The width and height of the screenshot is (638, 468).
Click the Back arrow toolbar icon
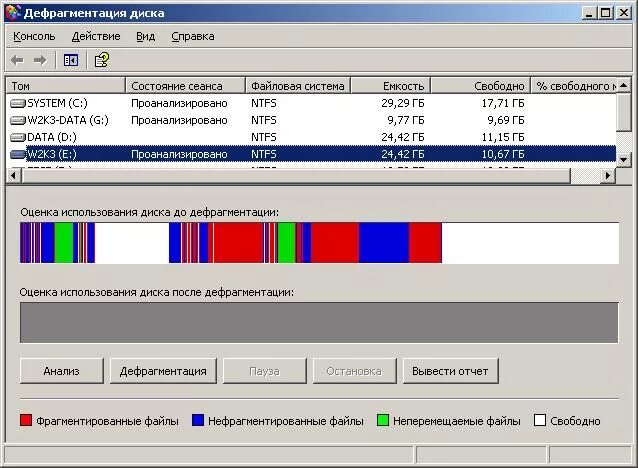coord(17,60)
